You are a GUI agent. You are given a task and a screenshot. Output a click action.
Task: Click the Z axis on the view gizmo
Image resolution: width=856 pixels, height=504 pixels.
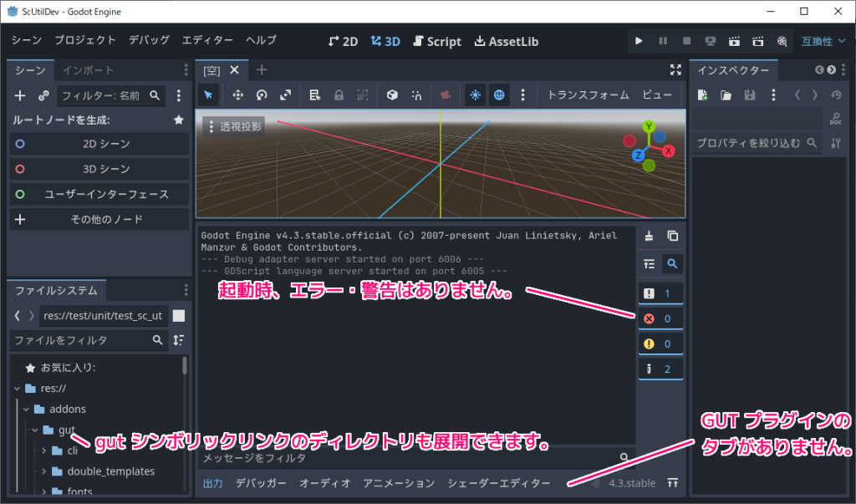point(638,155)
